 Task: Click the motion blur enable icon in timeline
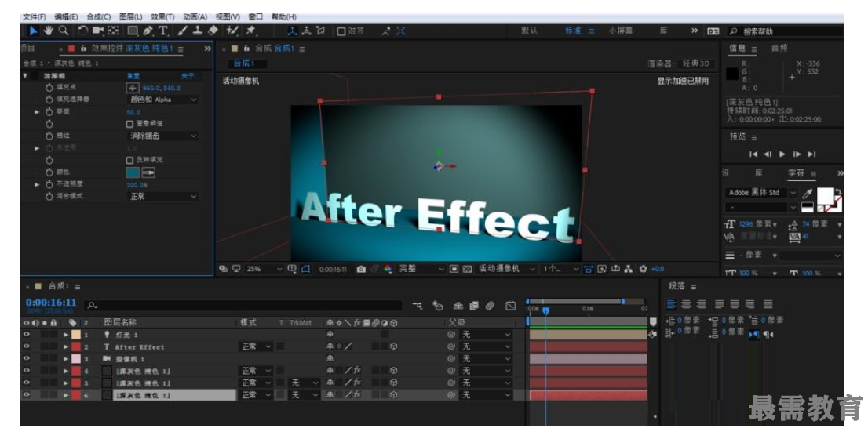point(490,306)
